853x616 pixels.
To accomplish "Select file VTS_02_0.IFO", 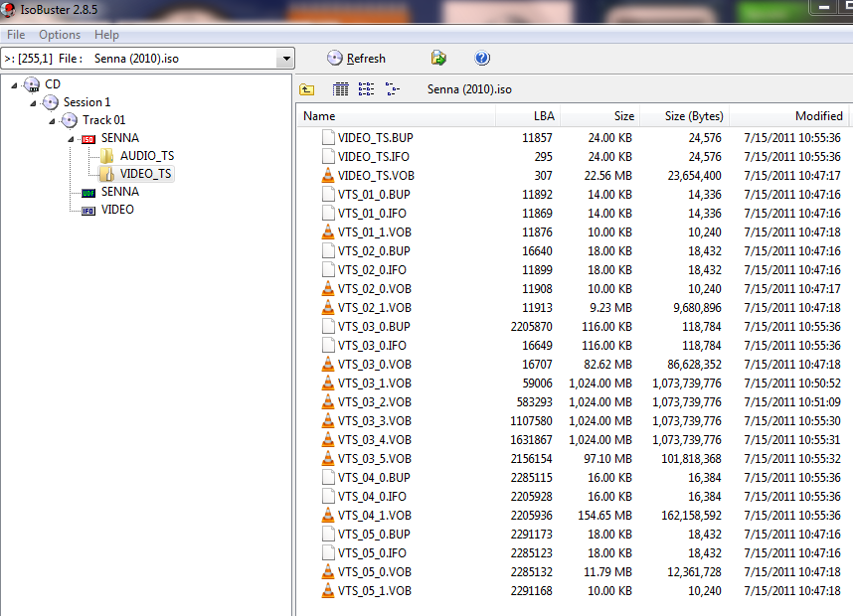I will point(372,269).
